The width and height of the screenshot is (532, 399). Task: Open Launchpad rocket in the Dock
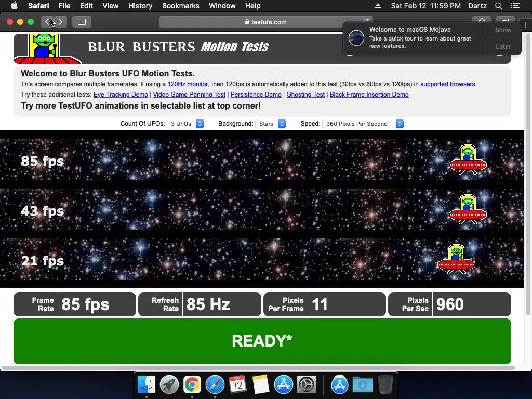coord(169,385)
